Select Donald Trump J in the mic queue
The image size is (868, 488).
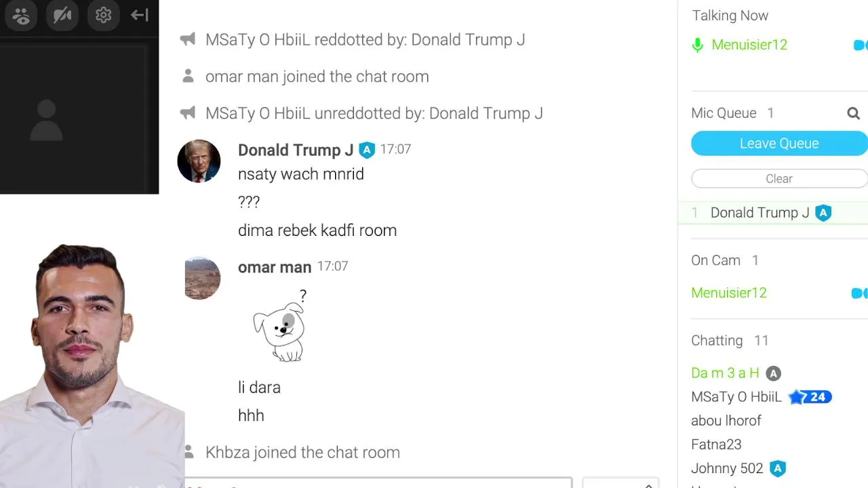point(759,213)
